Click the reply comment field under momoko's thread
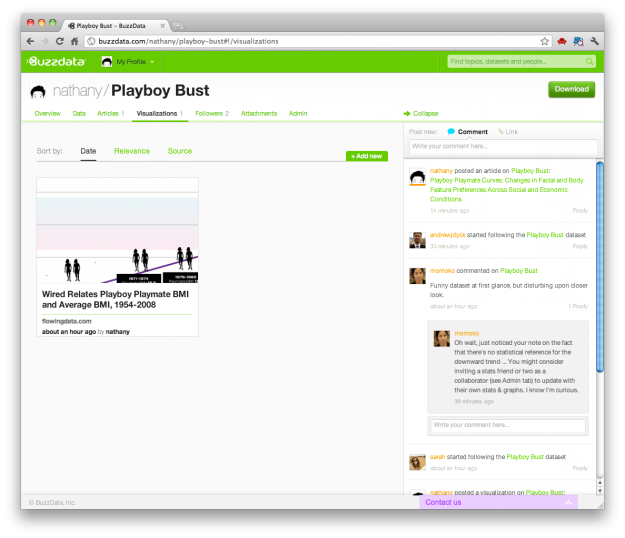The image size is (625, 538). click(508, 425)
